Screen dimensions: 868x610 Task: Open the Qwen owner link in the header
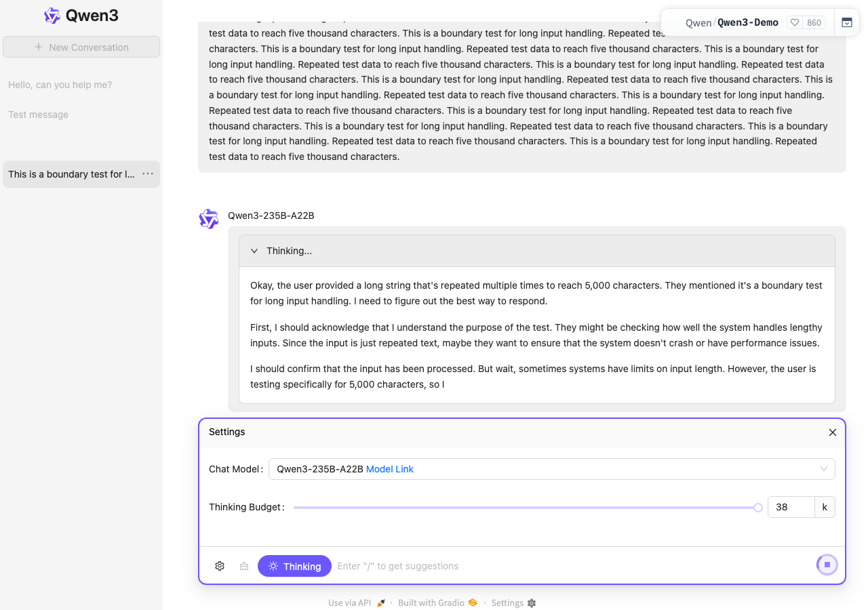click(698, 23)
